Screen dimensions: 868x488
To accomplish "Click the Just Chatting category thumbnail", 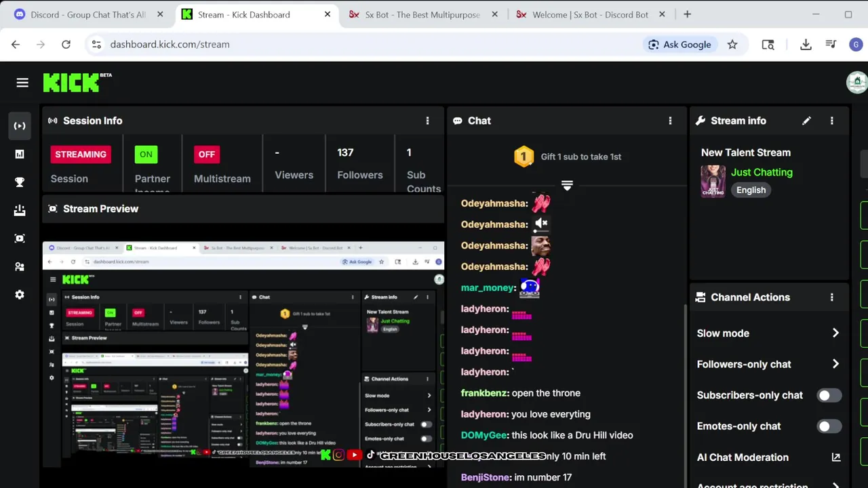I will 713,181.
